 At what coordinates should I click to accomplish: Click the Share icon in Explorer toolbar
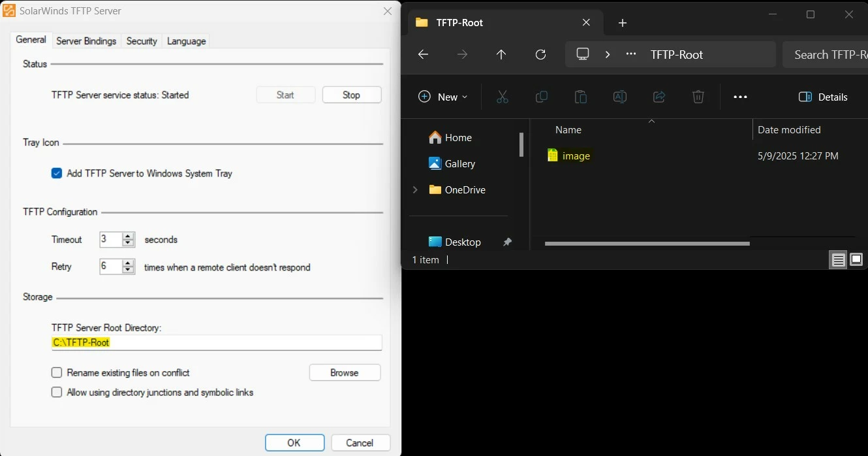659,97
